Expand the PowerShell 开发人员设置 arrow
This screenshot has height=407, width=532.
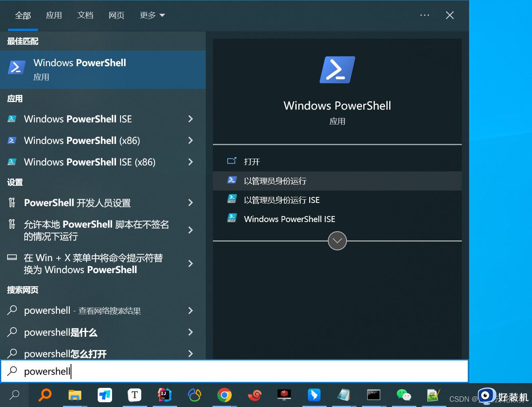click(191, 203)
